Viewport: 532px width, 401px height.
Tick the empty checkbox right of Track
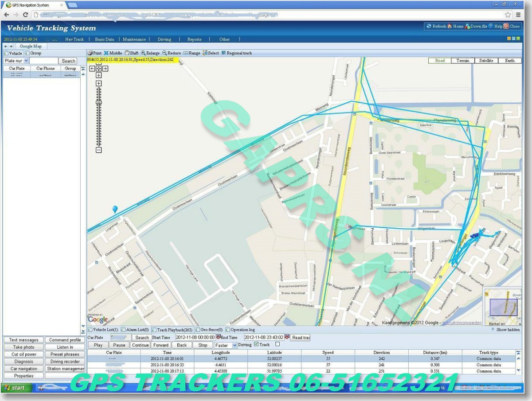(278, 344)
